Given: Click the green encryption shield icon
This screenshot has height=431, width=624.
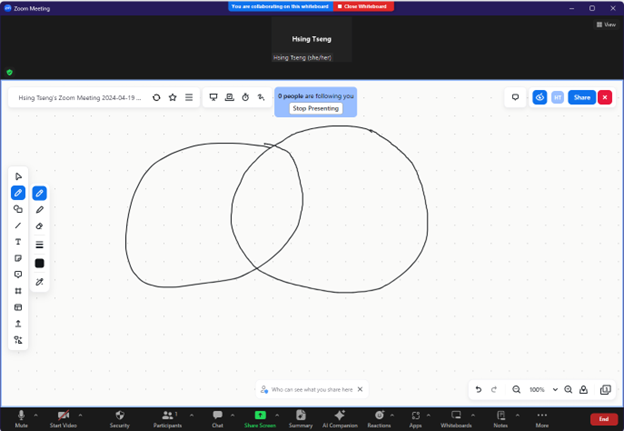Looking at the screenshot, I should (10, 72).
